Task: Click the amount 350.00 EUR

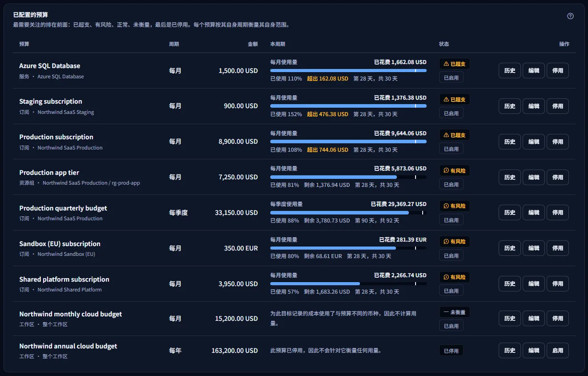Action: 241,248
